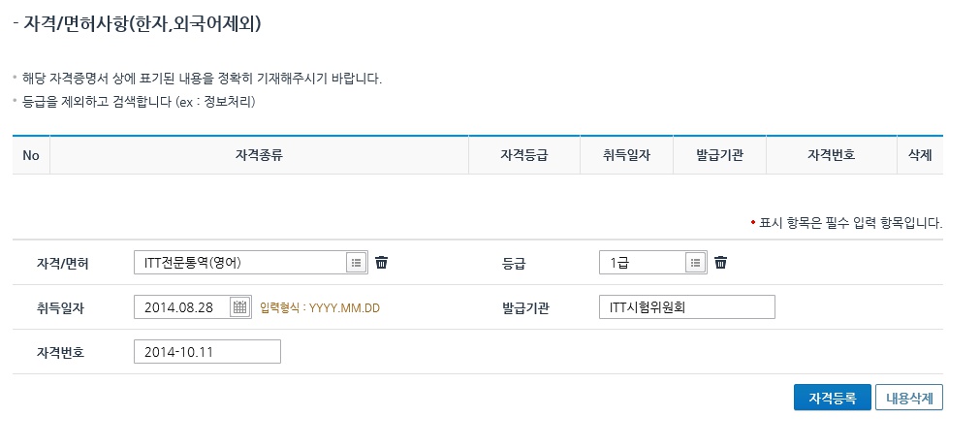Select the 자격번호 input showing 2014-10.11

(206, 351)
